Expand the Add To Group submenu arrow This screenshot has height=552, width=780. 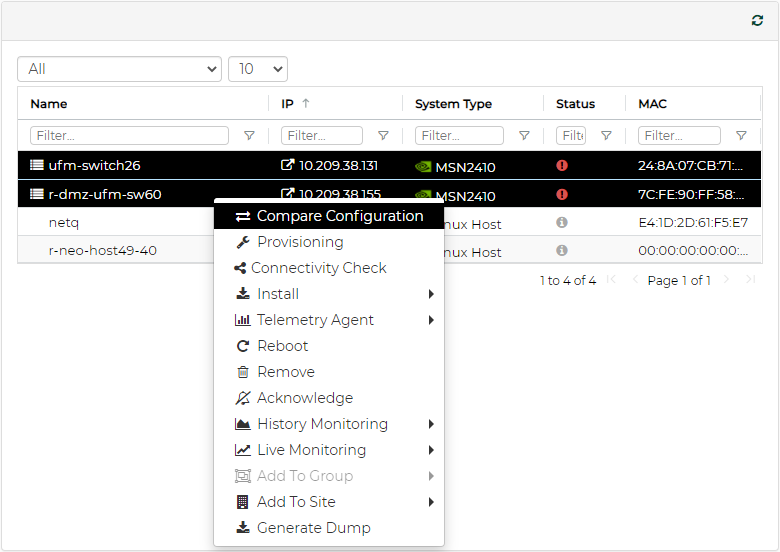431,476
